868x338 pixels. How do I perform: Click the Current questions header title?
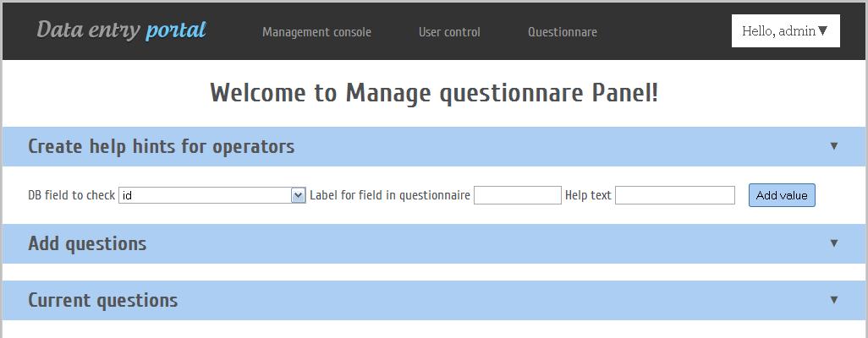102,300
